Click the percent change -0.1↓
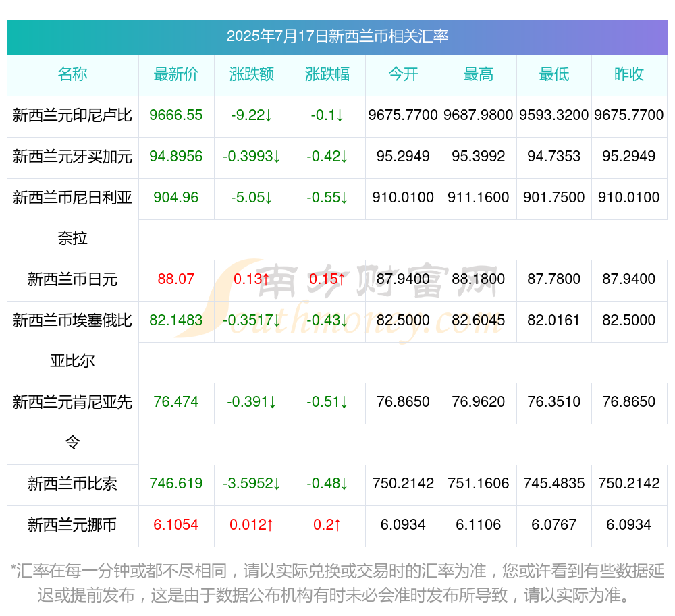Image resolution: width=675 pixels, height=616 pixels. pyautogui.click(x=327, y=115)
